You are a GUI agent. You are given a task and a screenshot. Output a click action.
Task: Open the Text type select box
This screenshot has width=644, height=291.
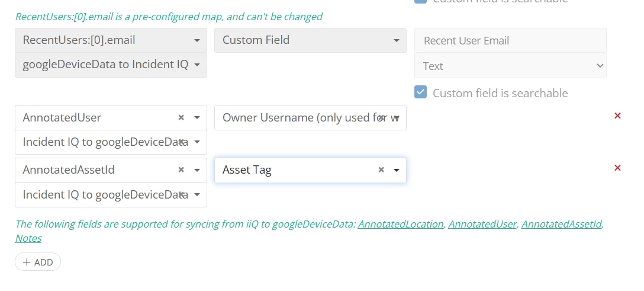(x=510, y=66)
